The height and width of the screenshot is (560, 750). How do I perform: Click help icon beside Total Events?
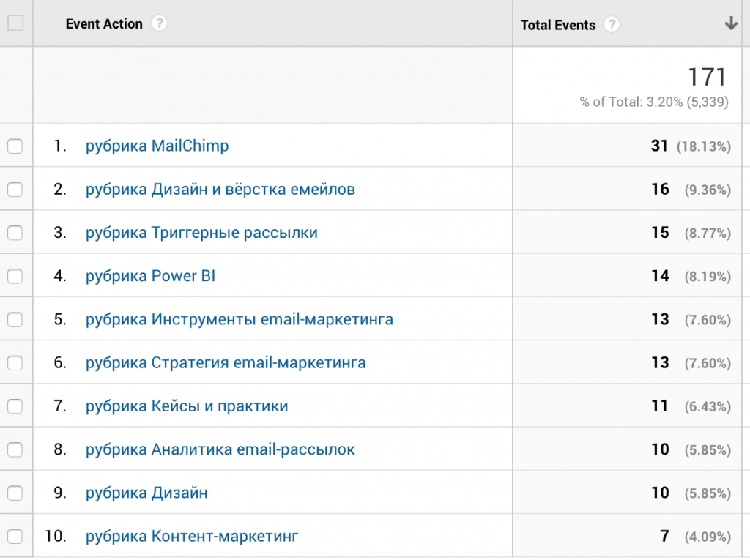(x=612, y=24)
